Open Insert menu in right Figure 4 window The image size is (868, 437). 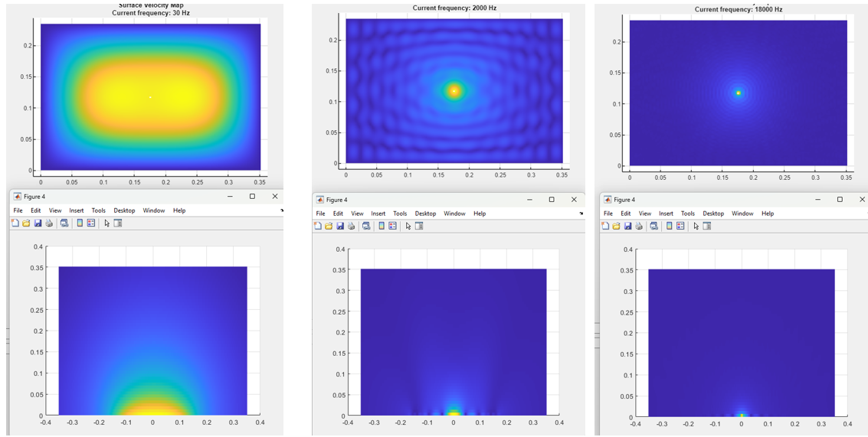tap(666, 214)
